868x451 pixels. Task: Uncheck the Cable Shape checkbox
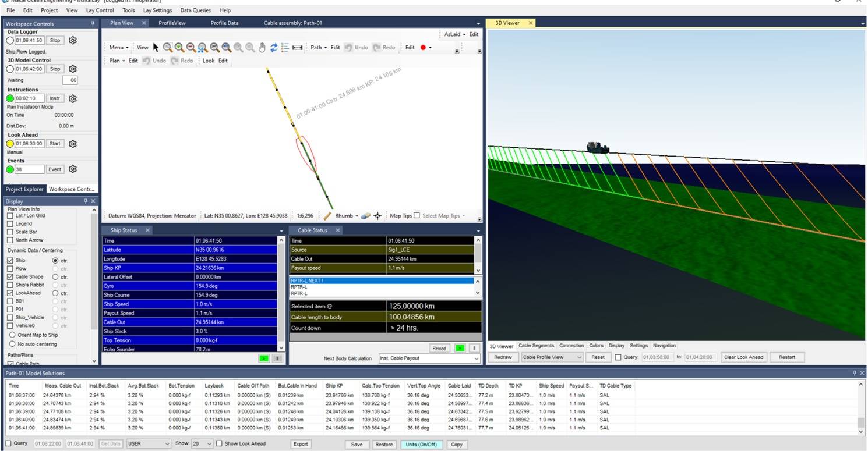click(10, 277)
